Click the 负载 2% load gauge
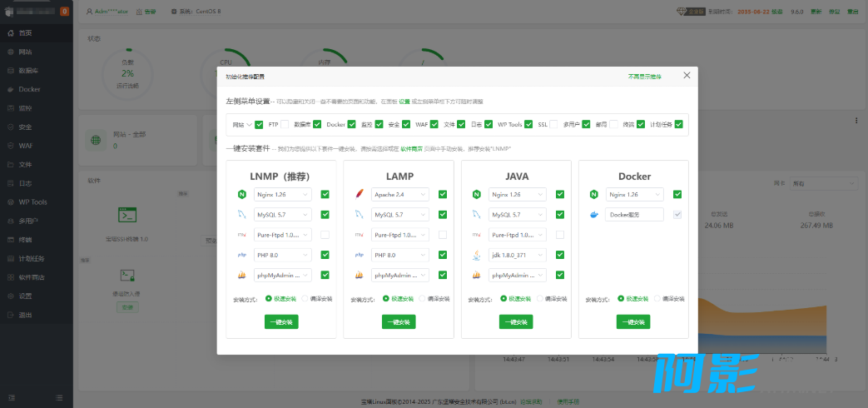 click(x=128, y=74)
